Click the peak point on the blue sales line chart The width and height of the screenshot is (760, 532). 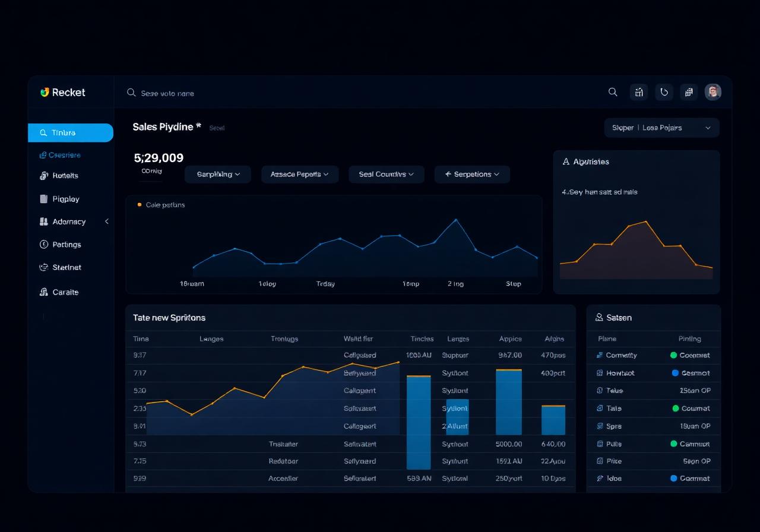[456, 220]
